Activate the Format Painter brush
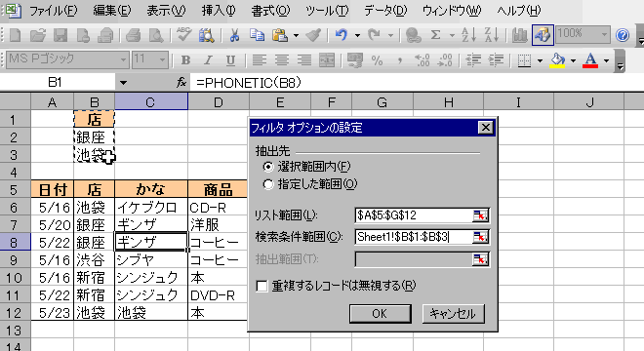644x351 pixels. coord(313,36)
